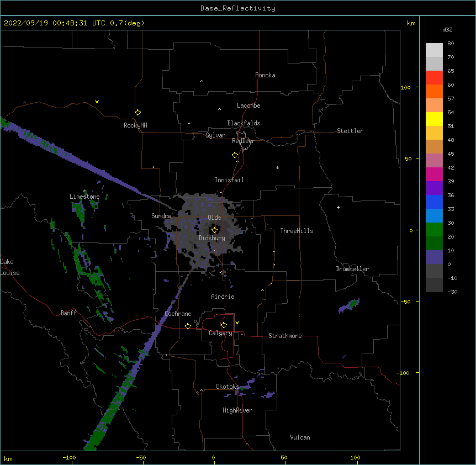The image size is (476, 465).
Task: Click the Okotoks town label
Action: click(x=228, y=387)
